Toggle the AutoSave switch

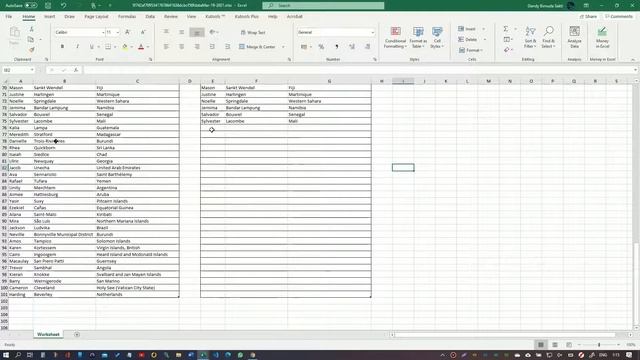(x=31, y=6)
